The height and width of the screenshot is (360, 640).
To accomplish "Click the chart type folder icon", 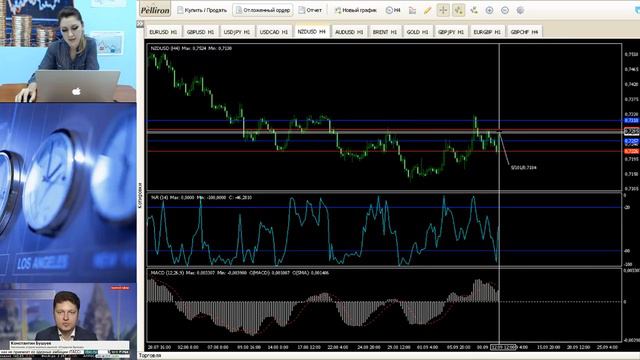I will pos(412,11).
